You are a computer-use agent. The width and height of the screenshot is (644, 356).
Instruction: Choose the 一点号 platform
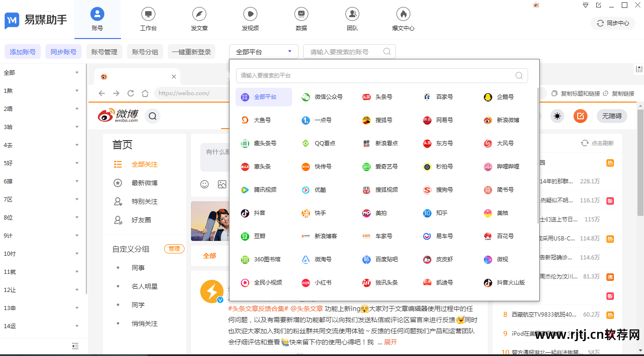318,120
